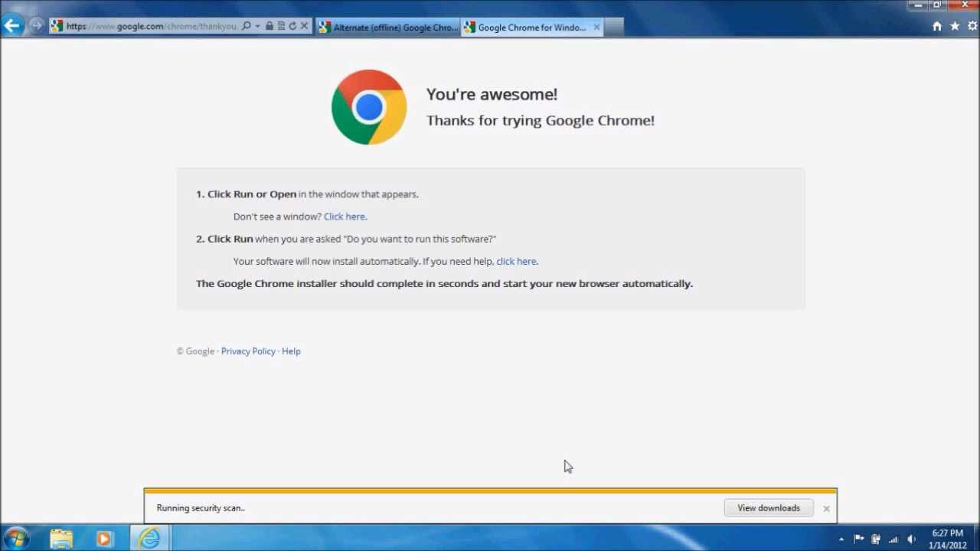Open the address bar autocomplete dropdown arrow
This screenshot has height=551, width=980.
(257, 26)
